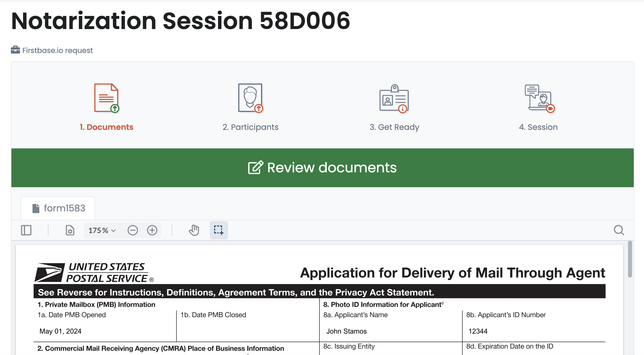Go to the 3. Get Ready step label
644x355 pixels.
pos(394,127)
